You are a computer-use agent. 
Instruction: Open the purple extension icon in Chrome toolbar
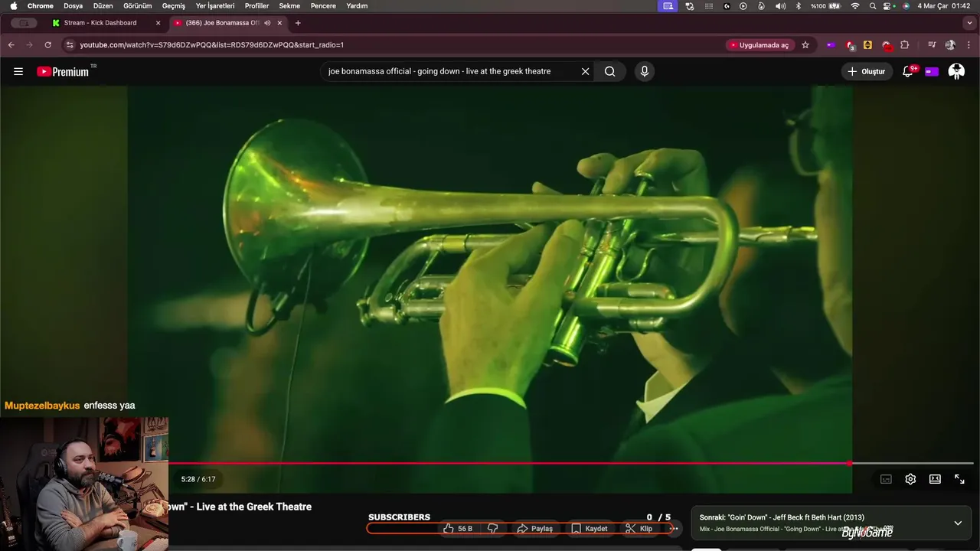point(831,45)
